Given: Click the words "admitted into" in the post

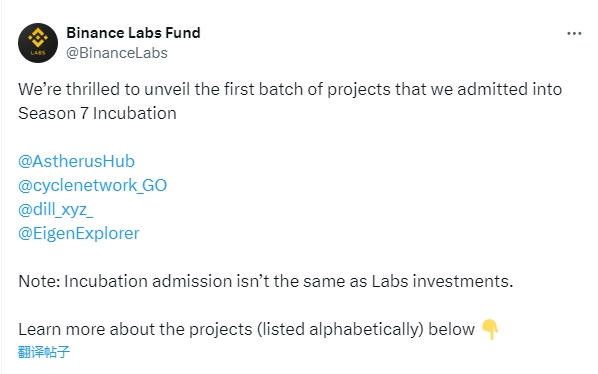Looking at the screenshot, I should pos(510,90).
